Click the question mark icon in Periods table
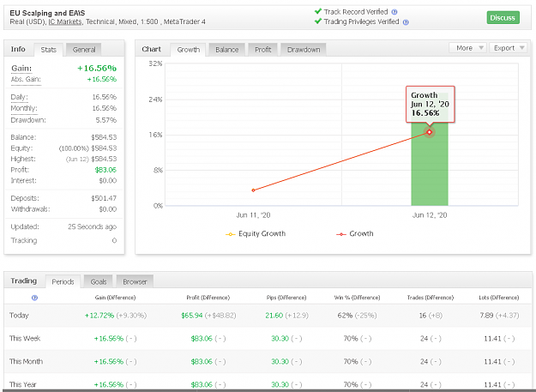Screen dimensions: 536x392 pos(34,298)
